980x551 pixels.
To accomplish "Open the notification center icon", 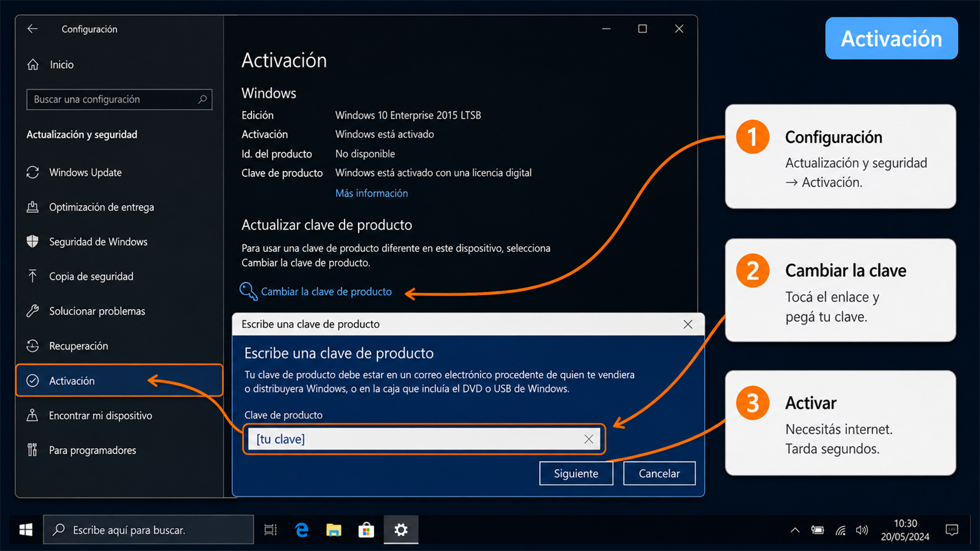I will pyautogui.click(x=952, y=530).
